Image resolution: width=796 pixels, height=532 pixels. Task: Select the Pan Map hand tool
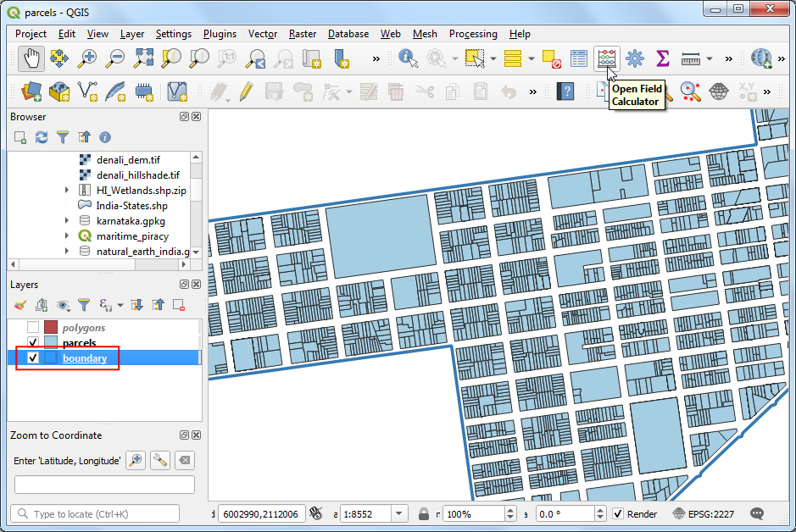(x=31, y=58)
